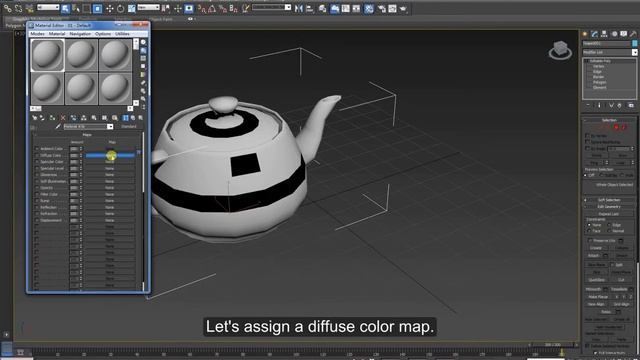Screen dimensions: 640x360
Task: Toggle the 3D Snaps button
Action: pos(202,8)
